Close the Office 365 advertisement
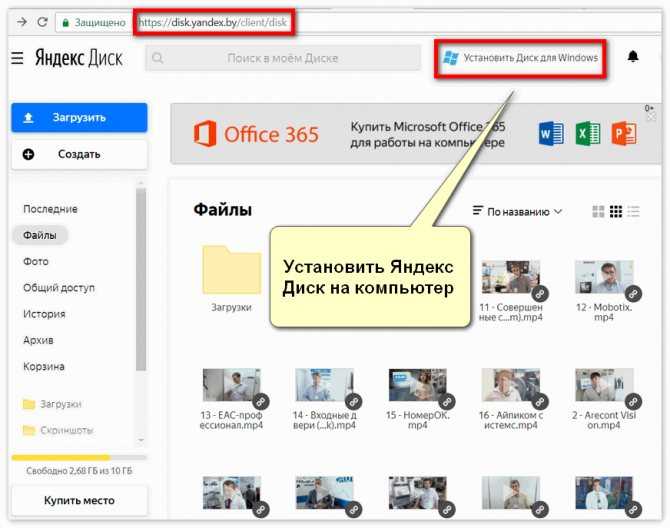The image size is (670, 528). click(x=651, y=117)
